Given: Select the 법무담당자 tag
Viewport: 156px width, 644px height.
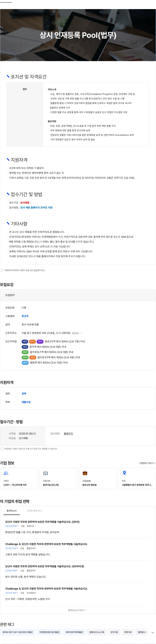Looking at the screenshot, I should (142, 632).
